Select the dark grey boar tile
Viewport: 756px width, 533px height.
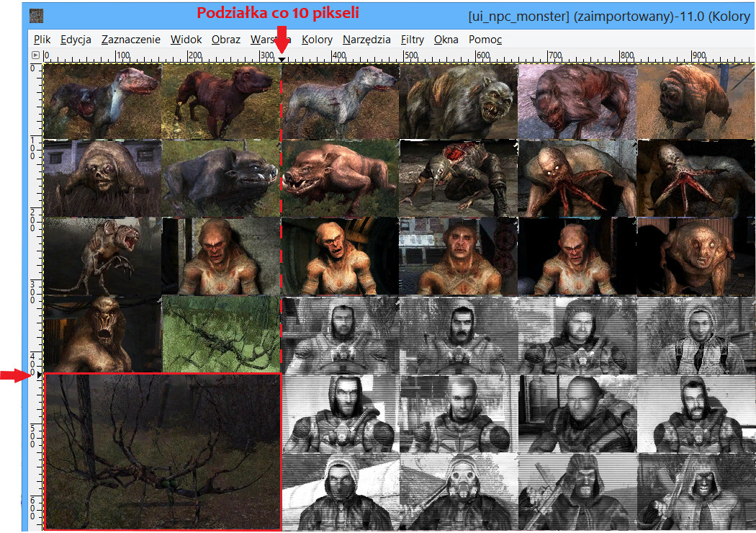point(221,179)
